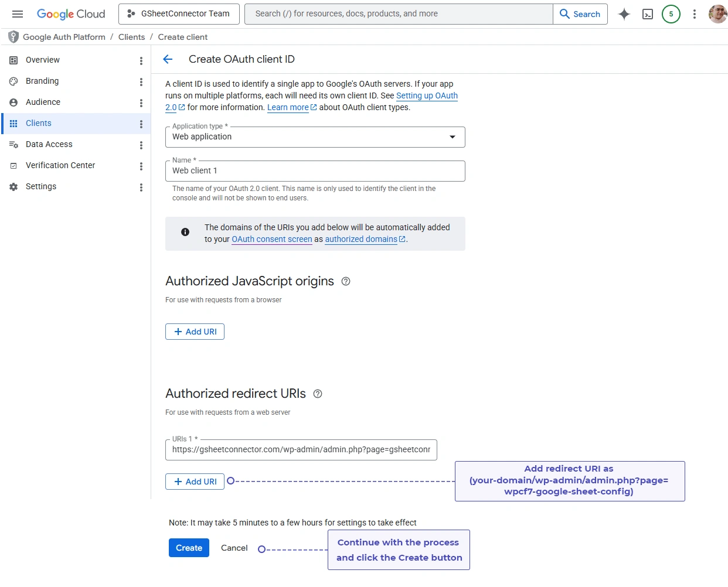
Task: Click the URIs 1 redirect URI field
Action: click(x=301, y=450)
